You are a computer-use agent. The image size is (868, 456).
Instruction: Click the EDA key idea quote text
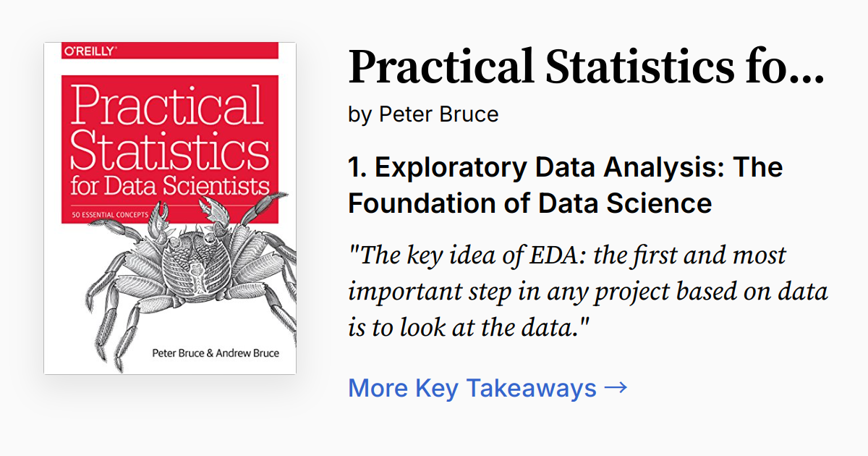587,292
